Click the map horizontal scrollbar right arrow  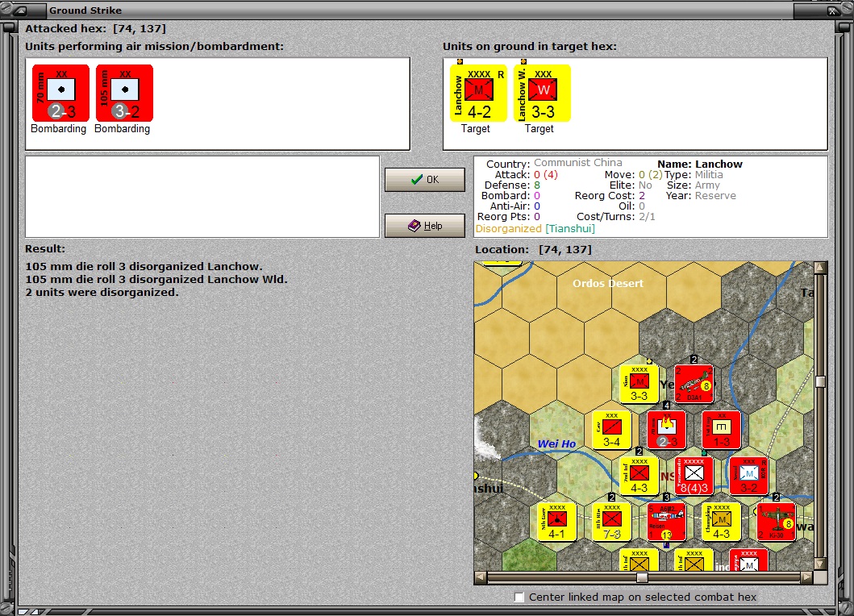807,576
